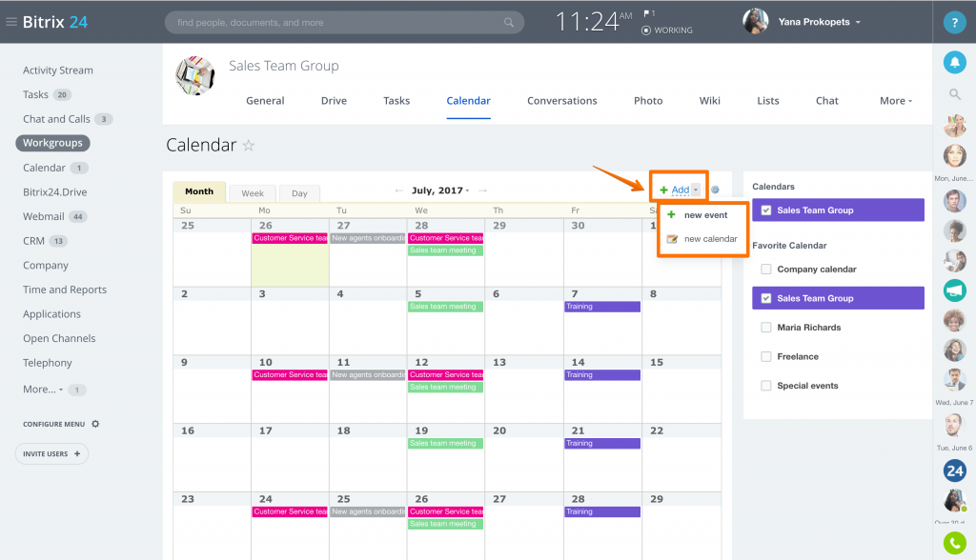The image size is (976, 560).
Task: Go to previous month arrow
Action: pyautogui.click(x=398, y=190)
